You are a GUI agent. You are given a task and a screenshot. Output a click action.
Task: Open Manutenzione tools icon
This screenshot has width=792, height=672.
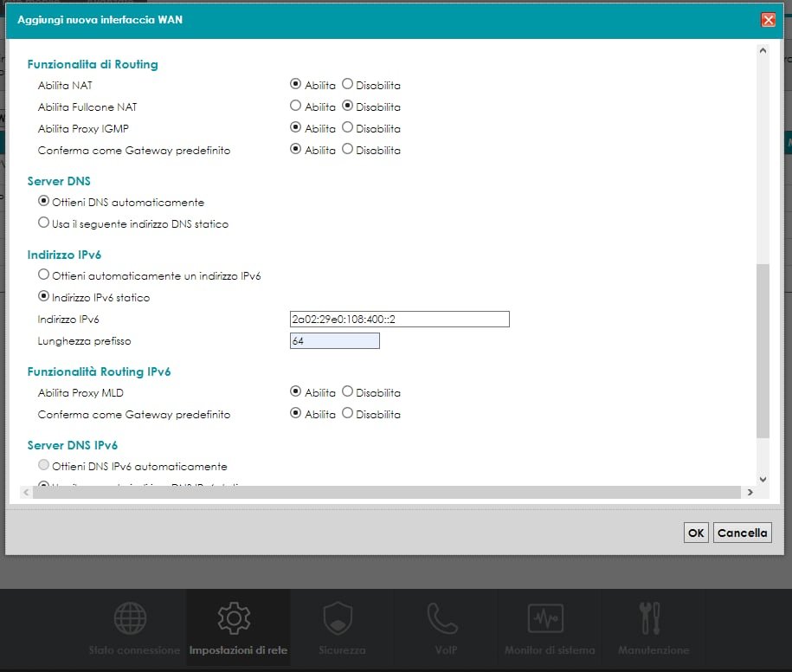click(x=649, y=618)
